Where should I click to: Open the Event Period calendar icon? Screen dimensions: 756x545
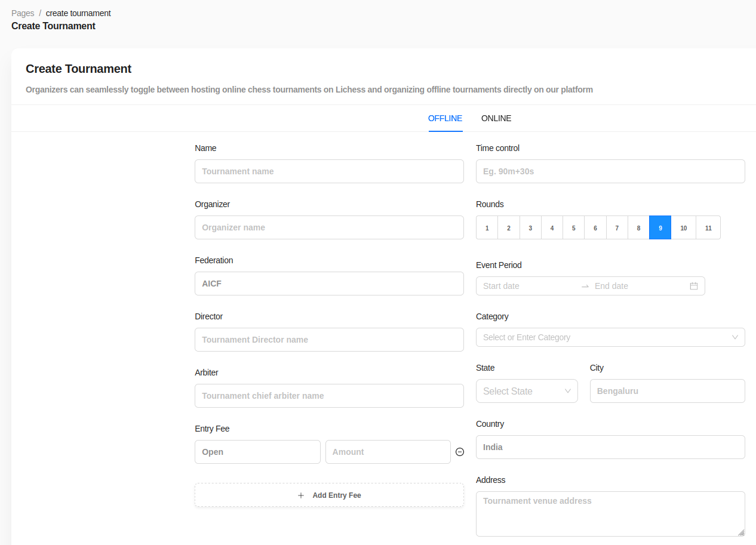point(694,286)
